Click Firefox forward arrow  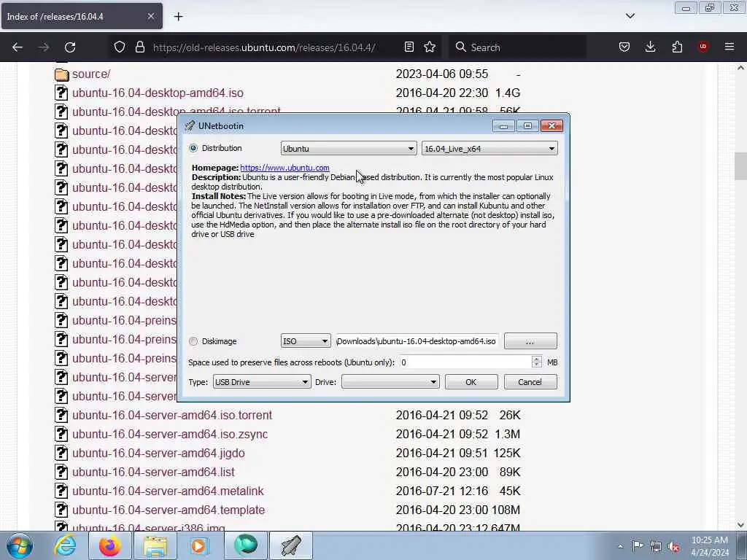pyautogui.click(x=44, y=47)
